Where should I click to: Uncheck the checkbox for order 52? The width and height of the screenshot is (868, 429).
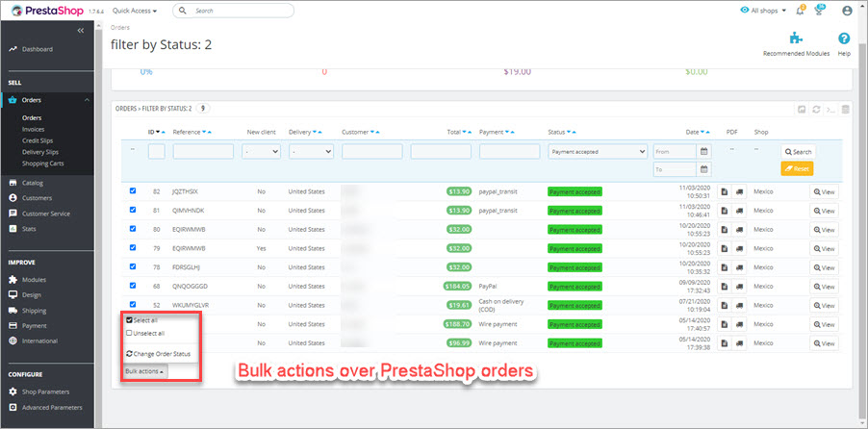click(132, 304)
